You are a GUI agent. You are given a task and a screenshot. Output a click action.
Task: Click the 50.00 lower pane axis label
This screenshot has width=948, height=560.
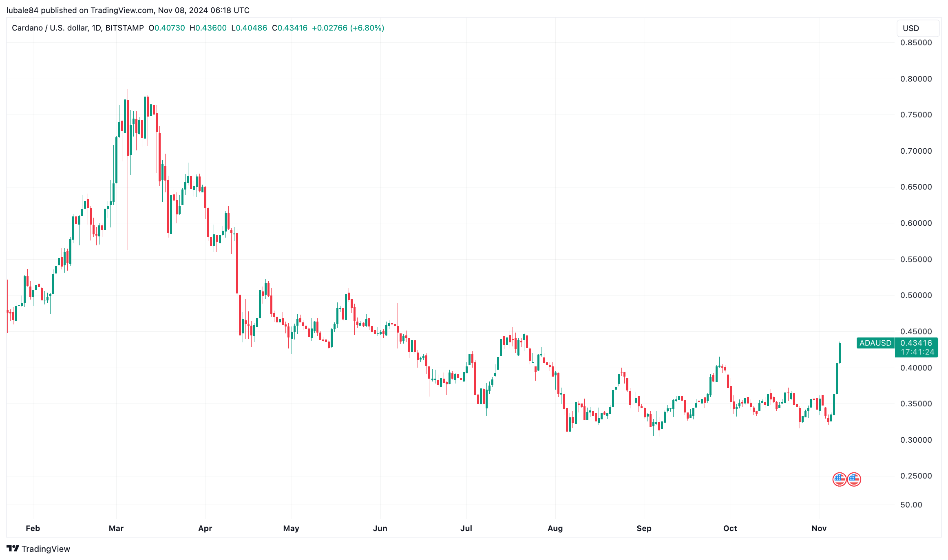pos(911,505)
